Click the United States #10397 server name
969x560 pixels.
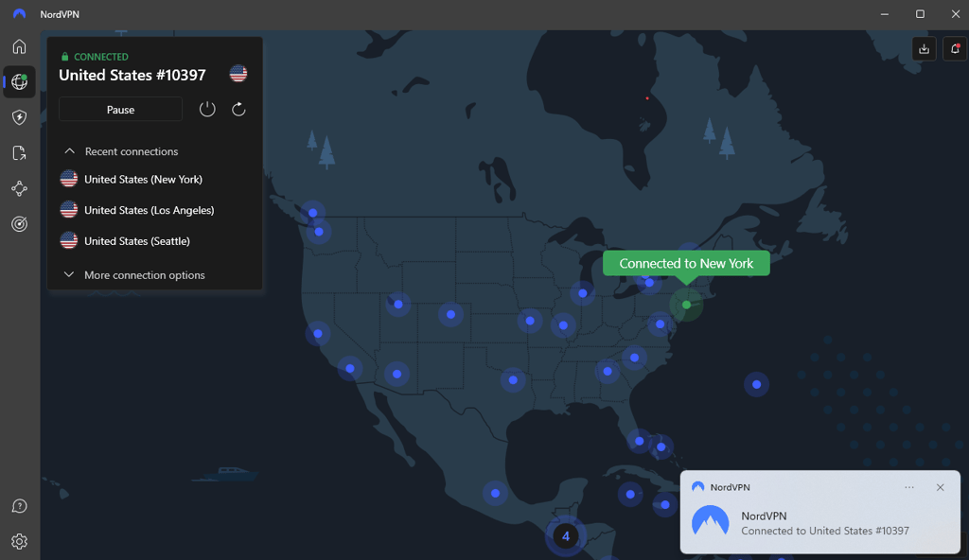click(x=132, y=75)
